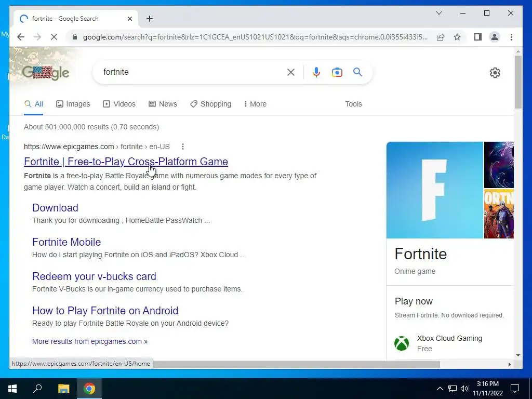Viewport: 532px width, 399px height.
Task: Open Xbox Cloud Gaming play option
Action: 449,343
